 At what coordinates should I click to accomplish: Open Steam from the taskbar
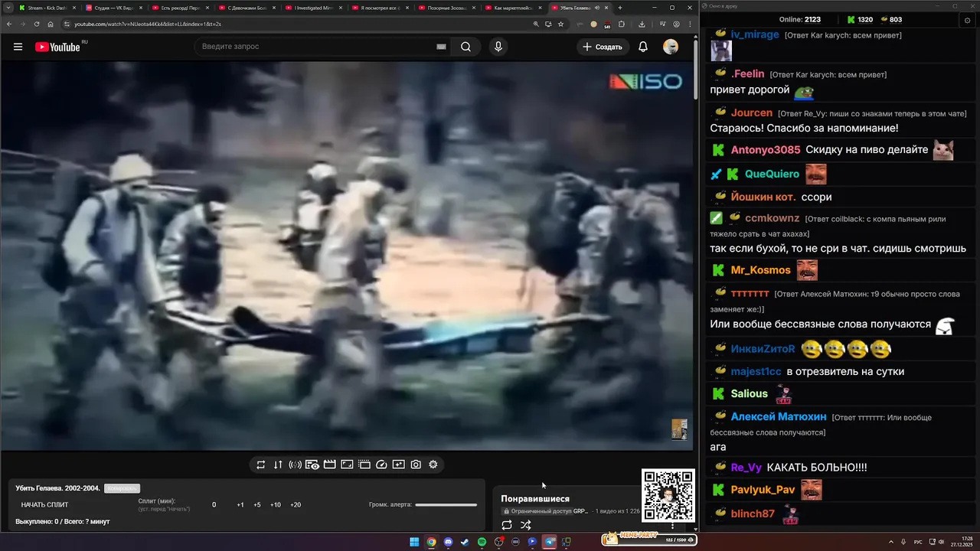[465, 542]
